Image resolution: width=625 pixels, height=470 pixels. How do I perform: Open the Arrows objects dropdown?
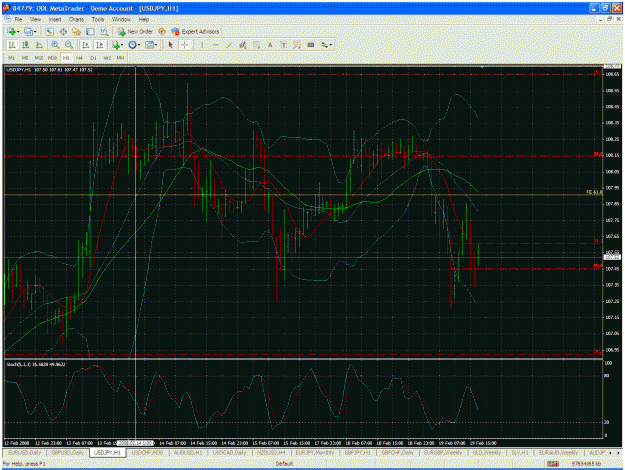(x=326, y=45)
